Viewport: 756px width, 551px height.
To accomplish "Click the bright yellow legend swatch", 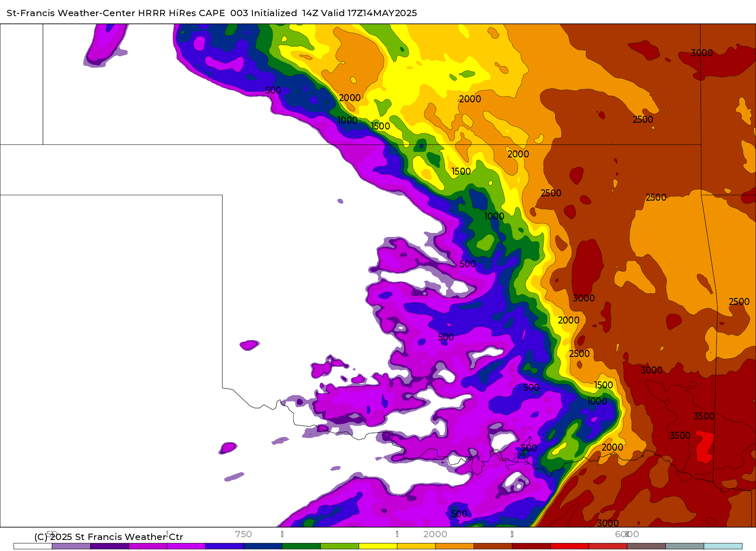I will (378, 546).
